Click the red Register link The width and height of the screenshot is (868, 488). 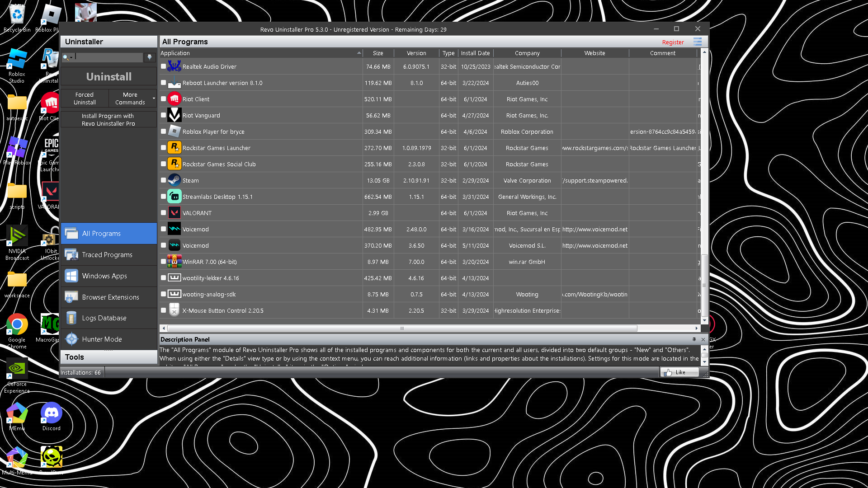click(x=673, y=42)
